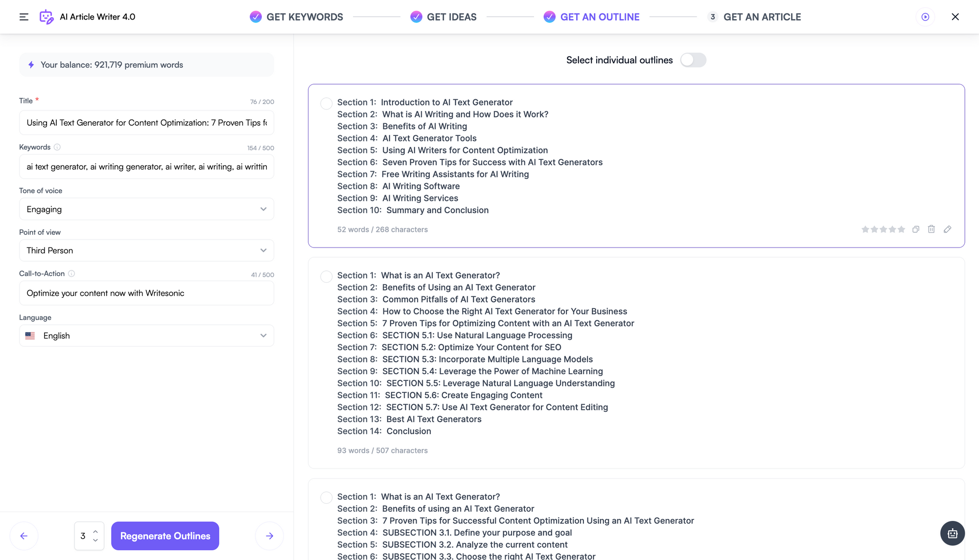Edit the first outline with the pencil icon

coord(948,229)
